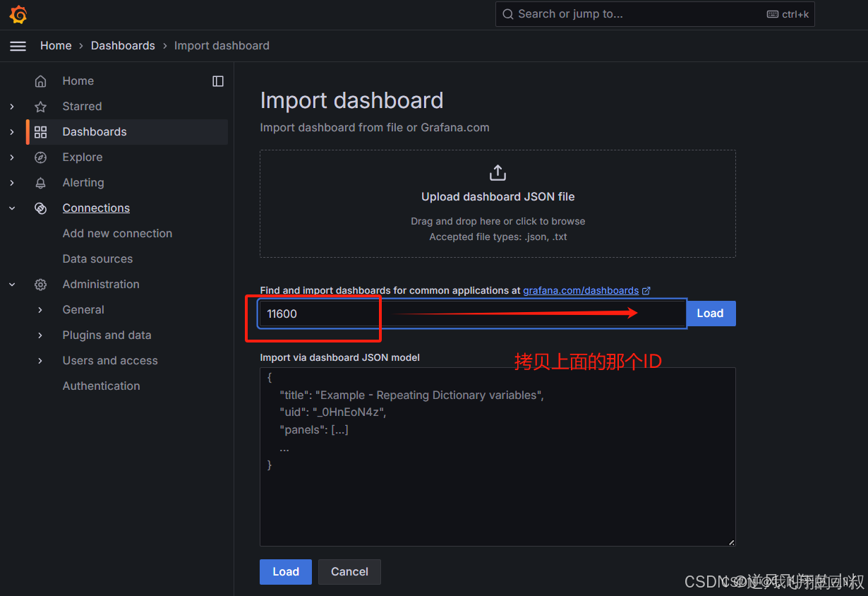Expand Users and access submenu chevron
868x596 pixels.
[40, 361]
